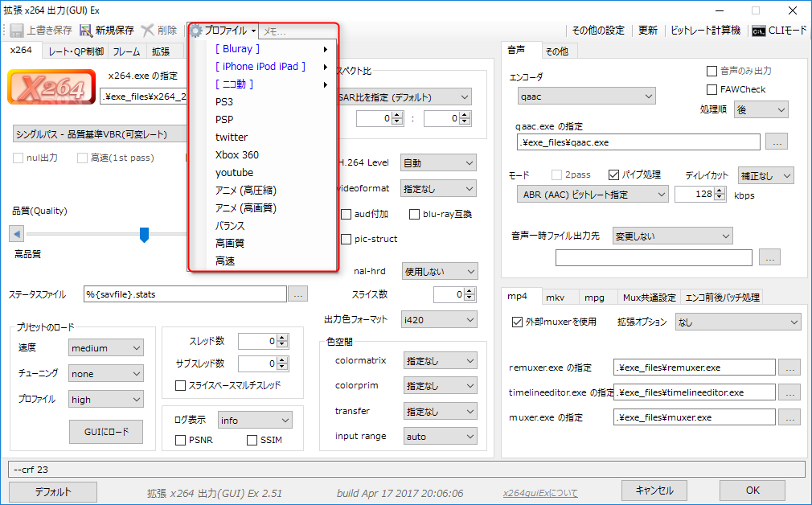Click GUIにロード button
812x505 pixels.
click(x=106, y=432)
